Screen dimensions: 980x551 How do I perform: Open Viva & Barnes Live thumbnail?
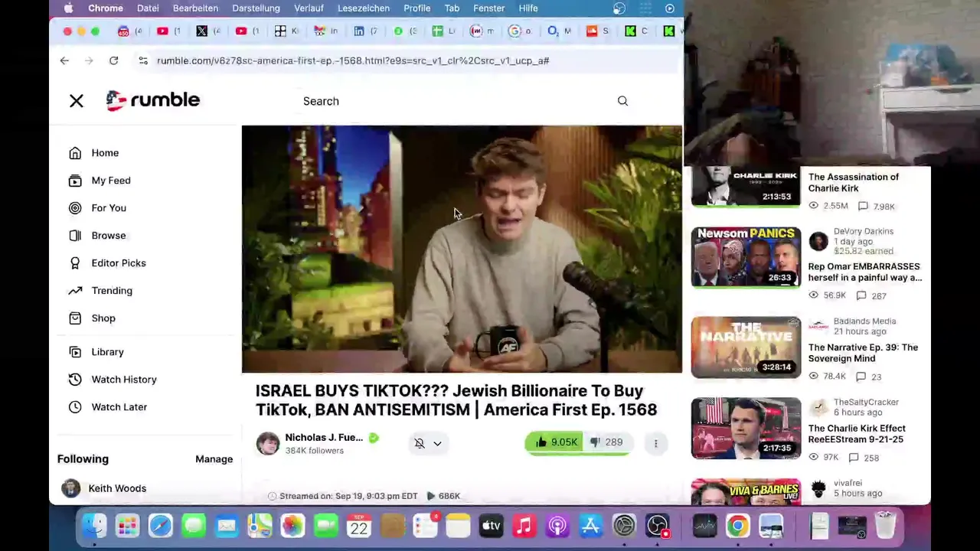[746, 491]
